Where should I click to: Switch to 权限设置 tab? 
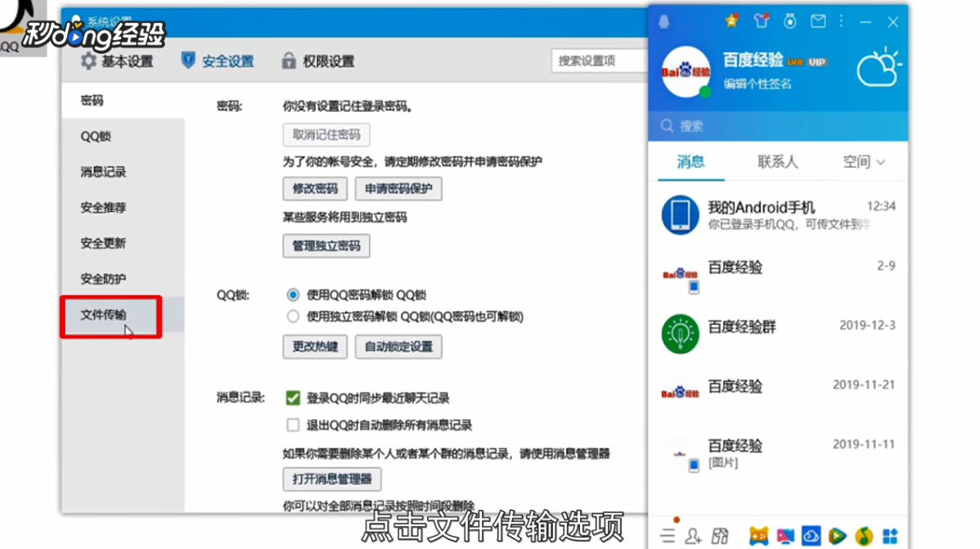click(x=318, y=61)
